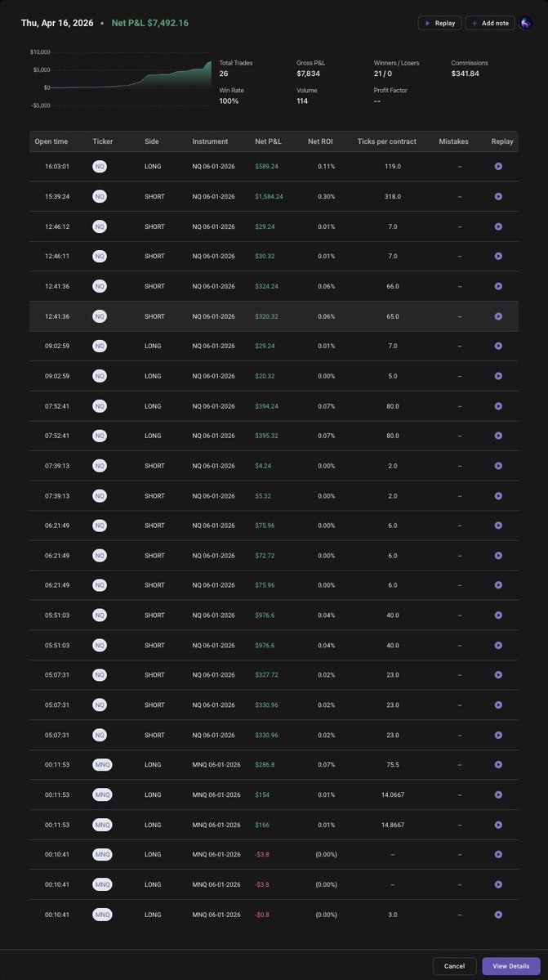Open View Details for this day
This screenshot has height=980, width=548.
tap(511, 965)
